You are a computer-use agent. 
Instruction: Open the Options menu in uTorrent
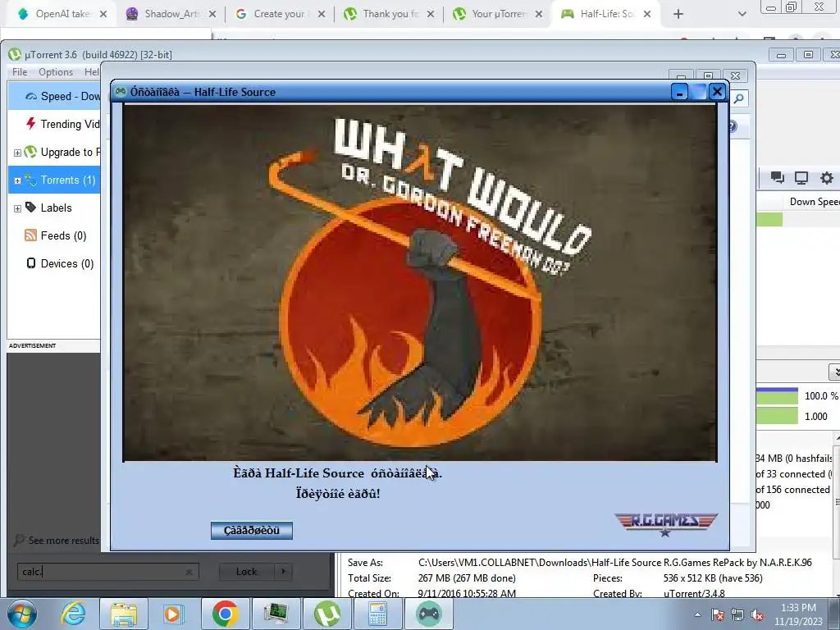56,72
